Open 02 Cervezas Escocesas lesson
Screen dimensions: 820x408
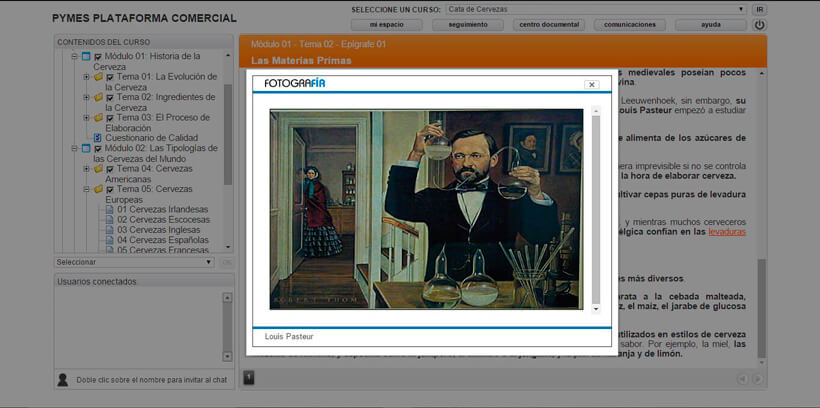(163, 220)
